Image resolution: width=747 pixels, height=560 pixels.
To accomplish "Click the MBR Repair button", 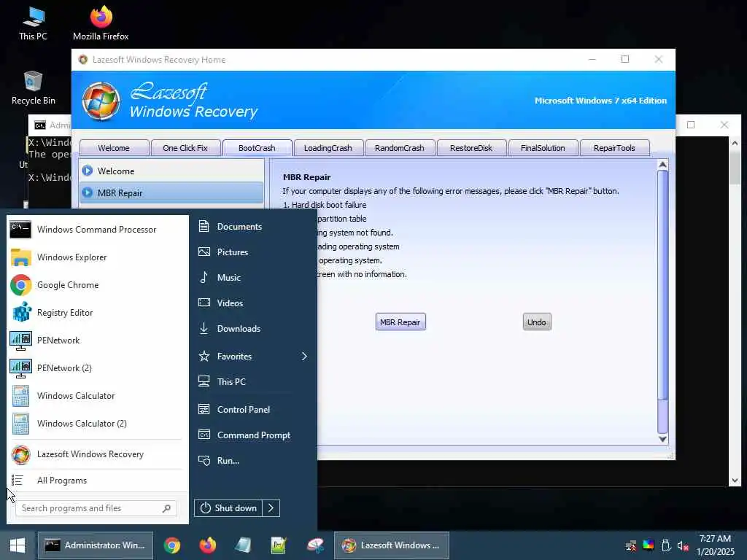I will 400,322.
